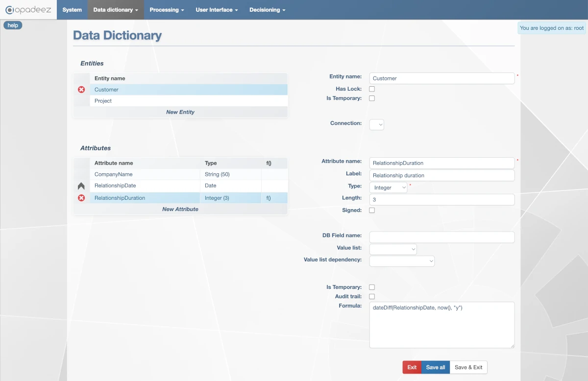This screenshot has height=381, width=588.
Task: Click the red Exit button
Action: point(412,367)
